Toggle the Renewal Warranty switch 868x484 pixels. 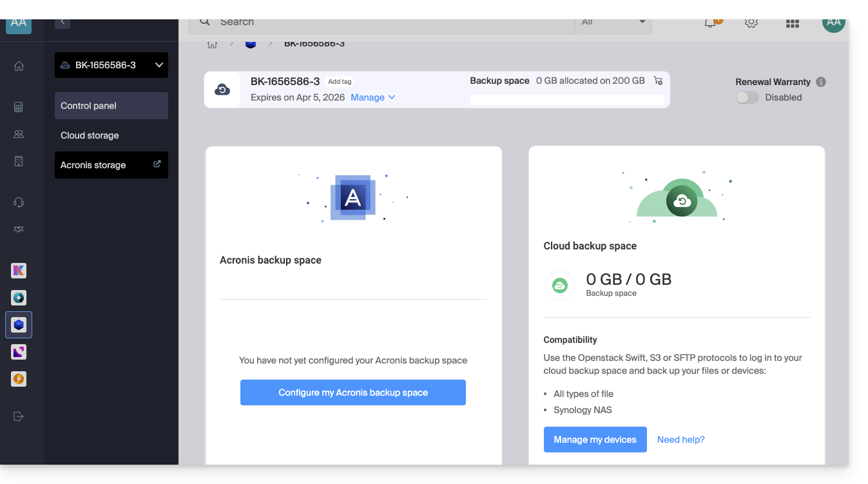coord(747,97)
